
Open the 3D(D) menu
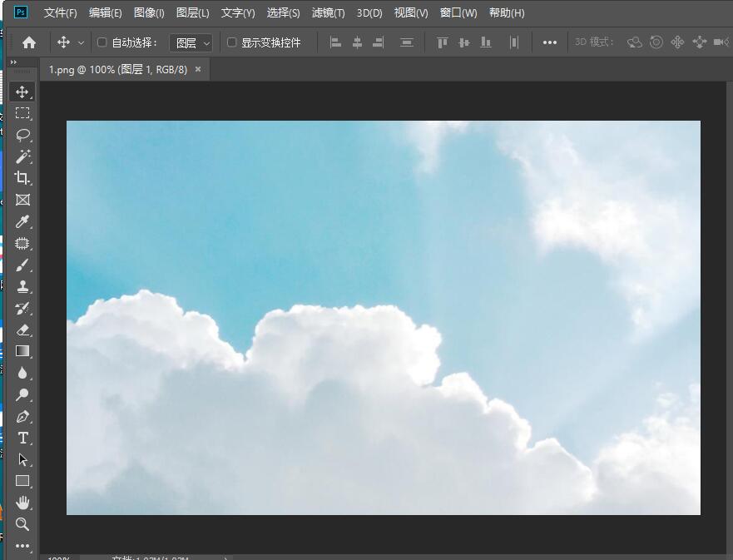[x=369, y=13]
